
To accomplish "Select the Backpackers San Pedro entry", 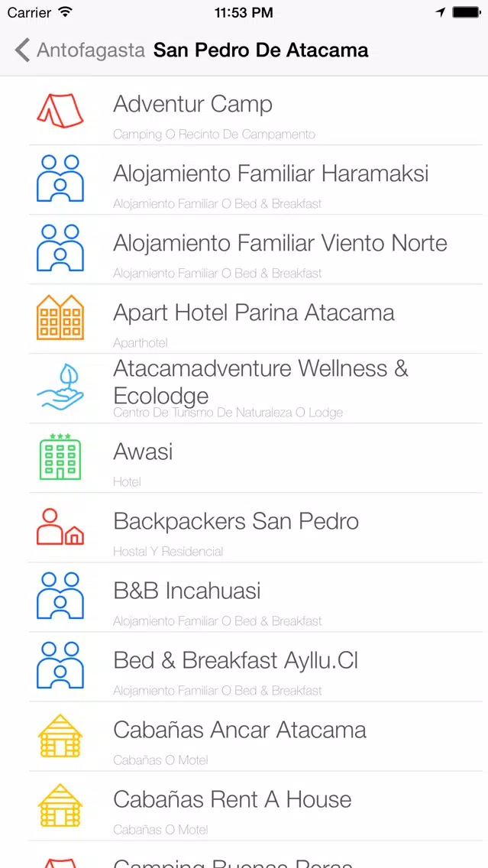I will click(235, 521).
